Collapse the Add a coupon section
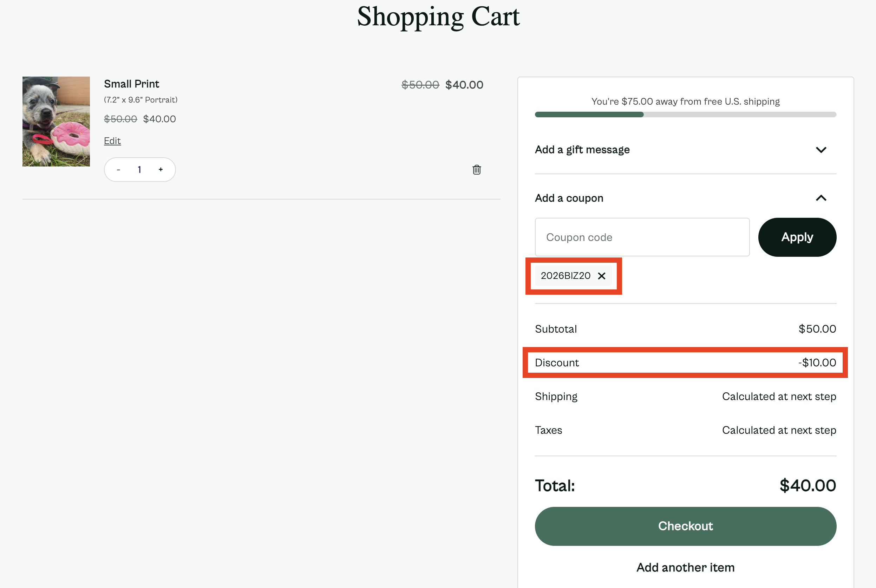This screenshot has width=876, height=588. (x=569, y=198)
